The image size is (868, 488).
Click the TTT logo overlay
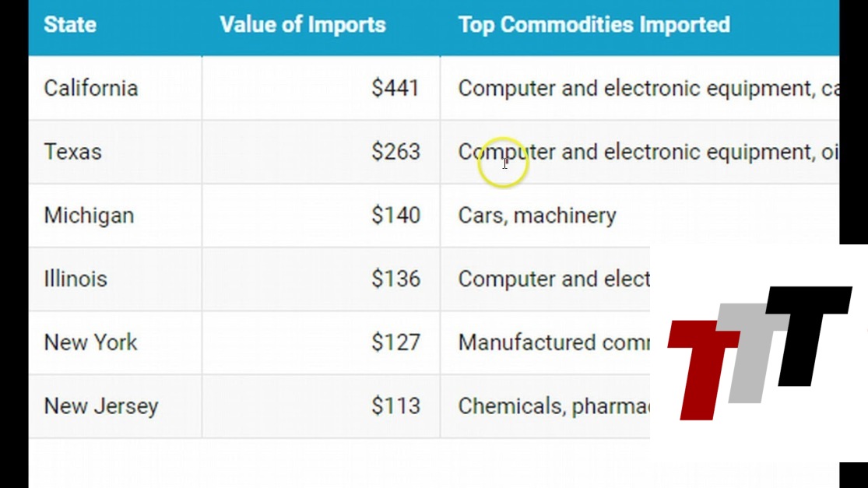point(759,352)
